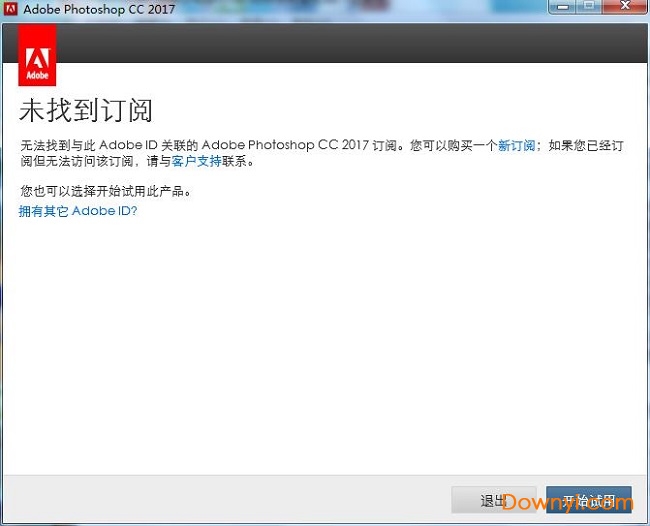Follow the 客户支持 link
Image resolution: width=650 pixels, height=526 pixels.
point(193,161)
